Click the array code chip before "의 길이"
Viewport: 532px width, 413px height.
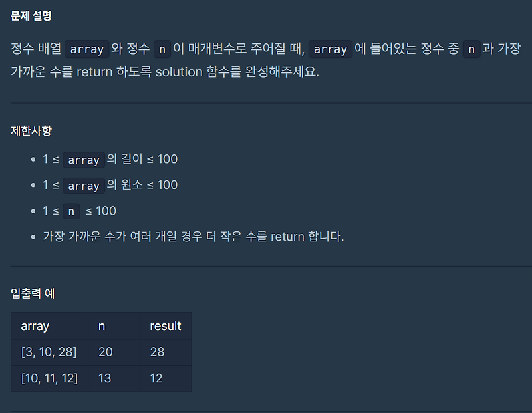tap(84, 160)
